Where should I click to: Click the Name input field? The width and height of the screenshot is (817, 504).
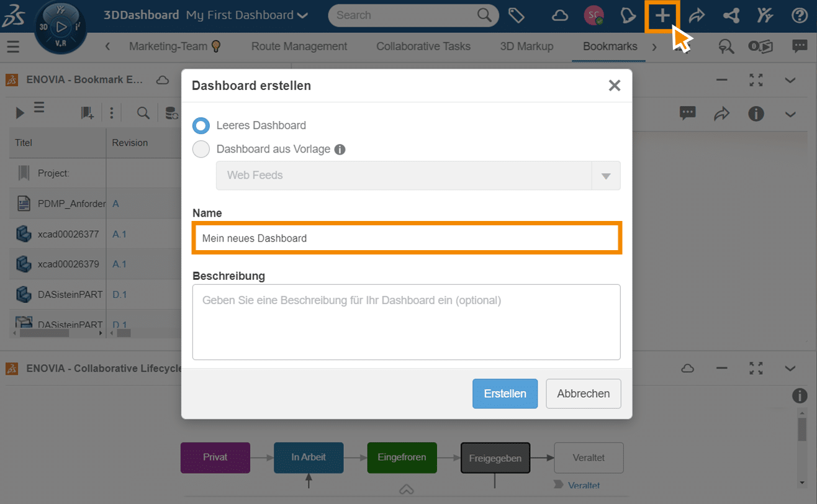[x=407, y=238]
